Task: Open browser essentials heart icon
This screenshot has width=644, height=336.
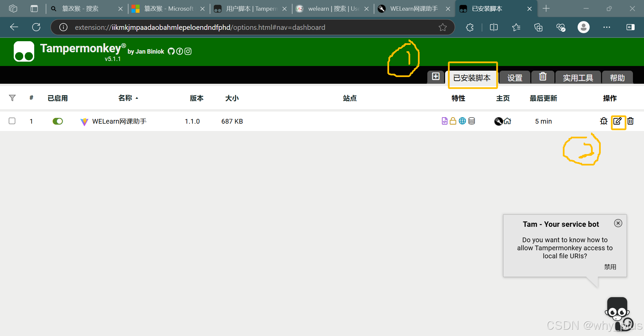Action: (x=561, y=27)
